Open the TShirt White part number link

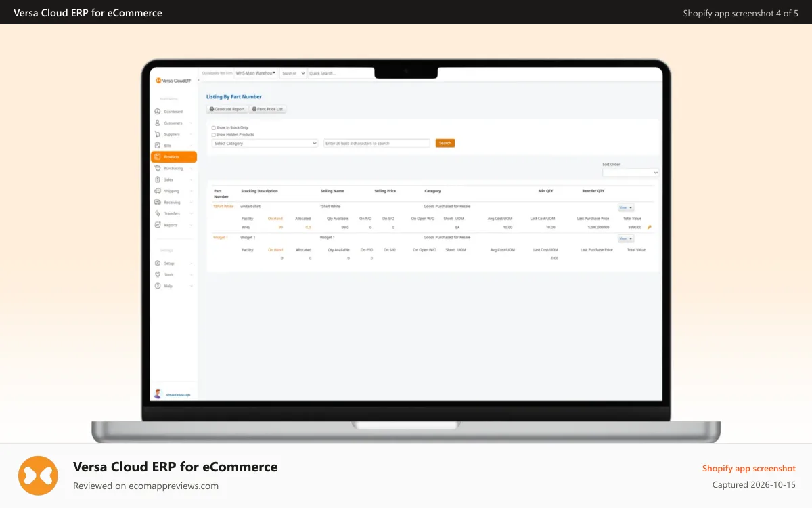[223, 206]
